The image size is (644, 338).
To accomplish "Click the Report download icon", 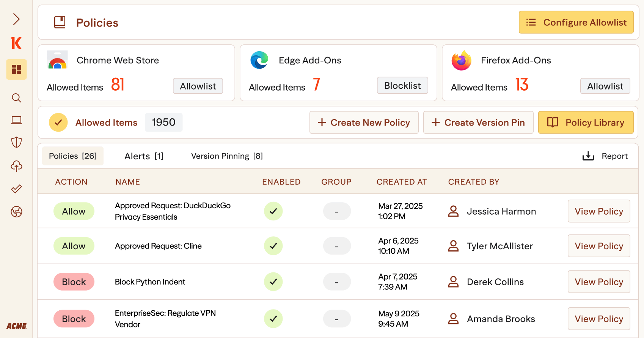I will (x=588, y=156).
